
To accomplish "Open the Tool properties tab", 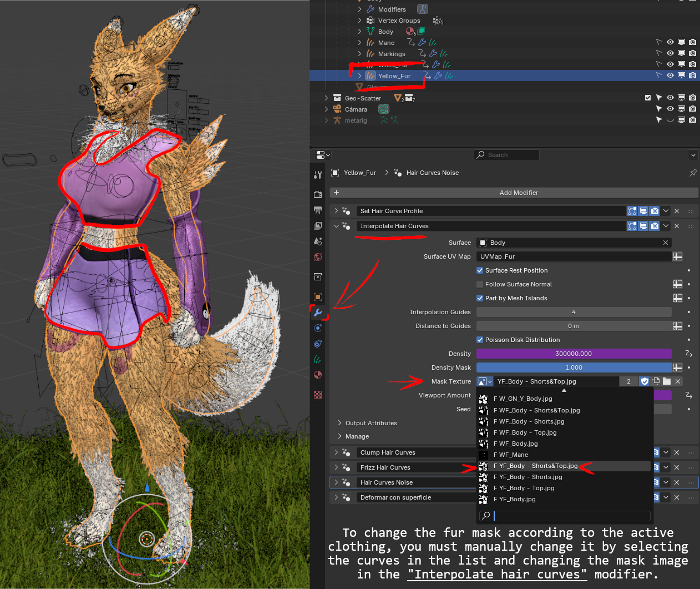I will pos(318,175).
